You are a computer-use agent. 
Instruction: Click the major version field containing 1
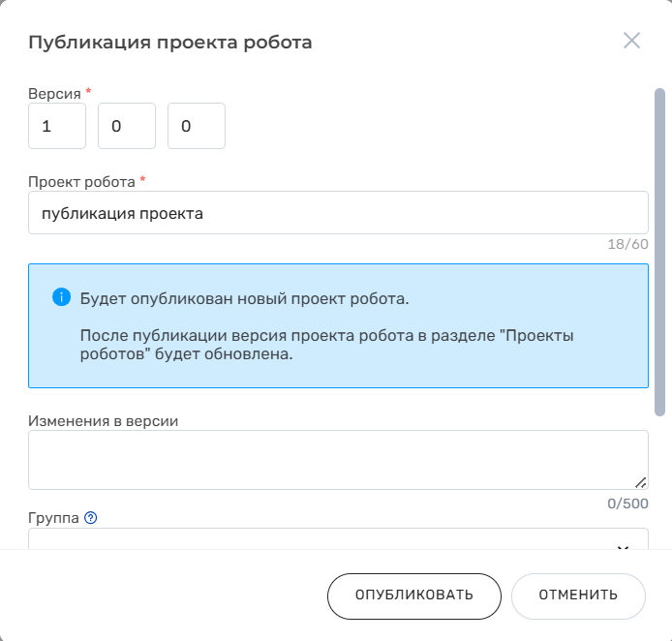[x=57, y=127]
